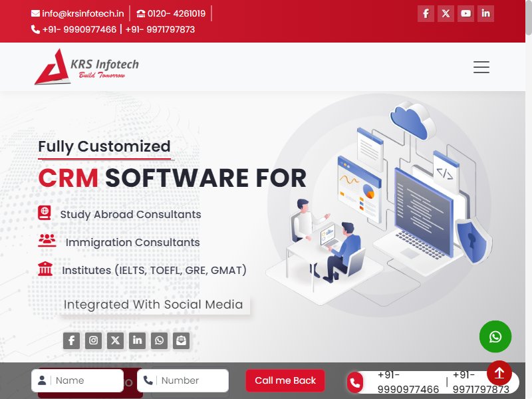Select 'Study Abroad Consultants' text
The height and width of the screenshot is (399, 532).
(130, 214)
